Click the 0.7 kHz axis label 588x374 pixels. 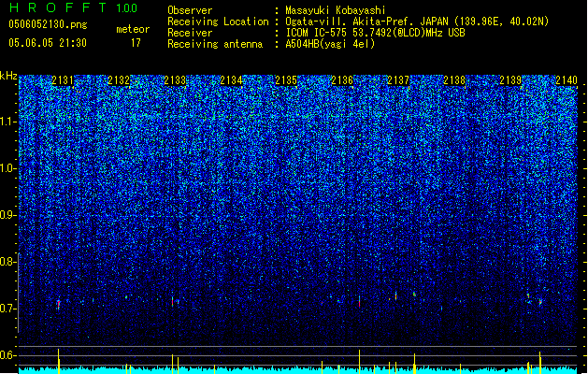tap(8, 309)
